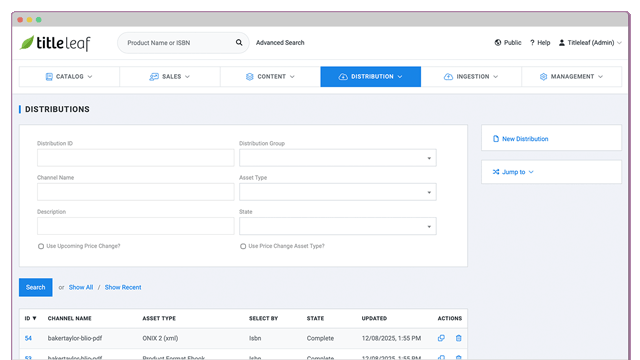Expand the Titleleaf (Admin) user menu
This screenshot has width=640, height=360.
click(619, 42)
